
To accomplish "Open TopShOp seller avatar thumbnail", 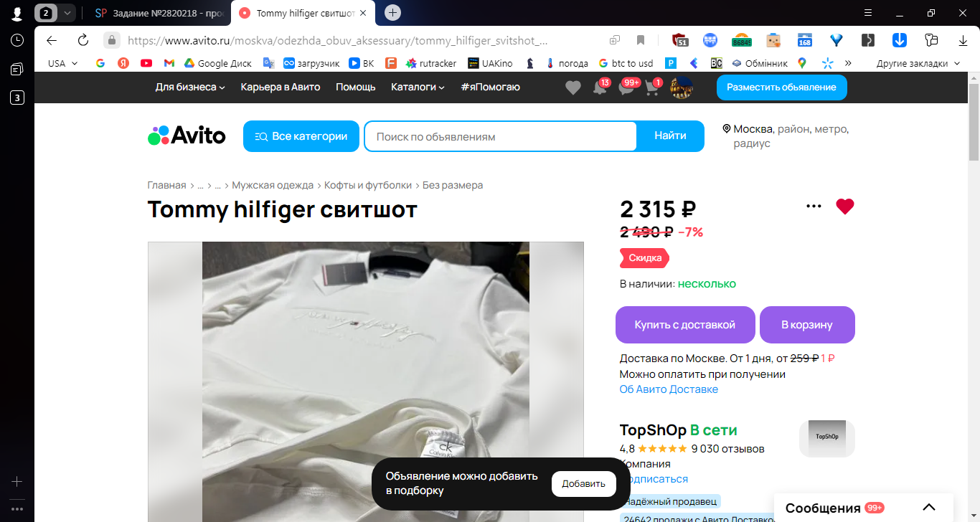I will pyautogui.click(x=827, y=438).
